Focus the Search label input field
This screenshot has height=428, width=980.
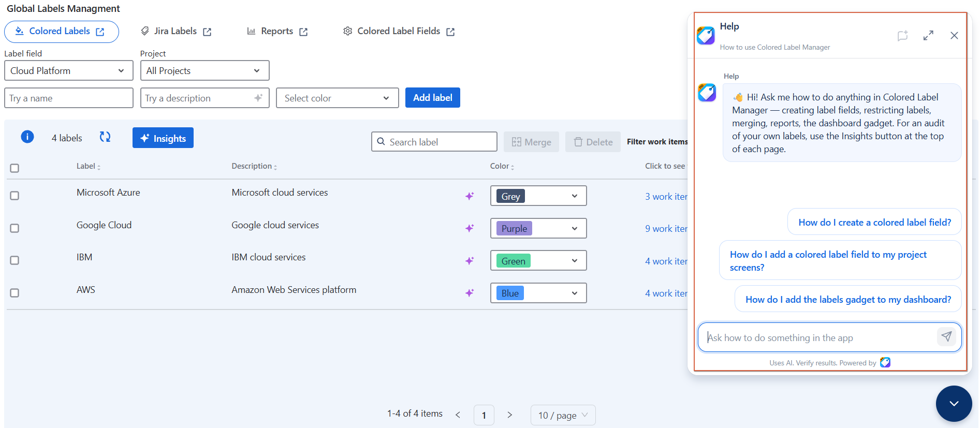(x=434, y=142)
